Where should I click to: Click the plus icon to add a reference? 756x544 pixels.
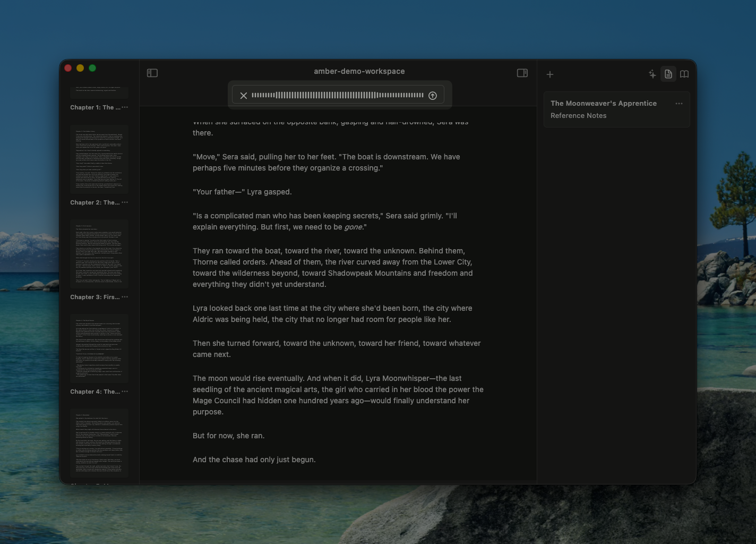pyautogui.click(x=550, y=74)
